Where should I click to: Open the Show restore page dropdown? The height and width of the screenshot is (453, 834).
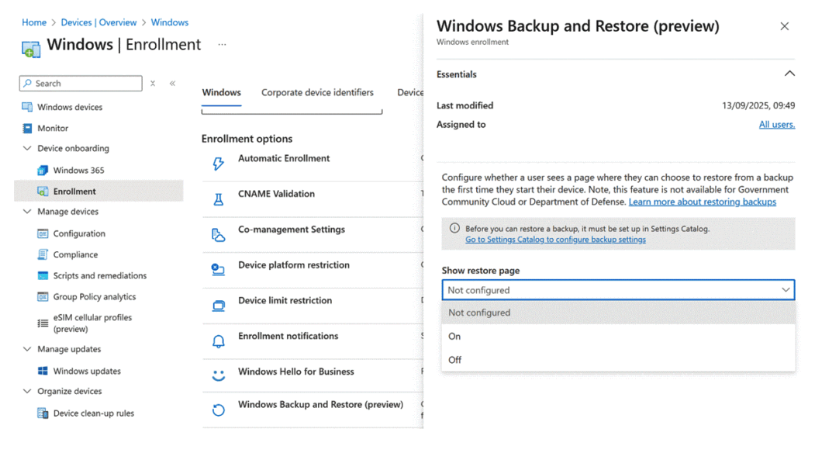pos(618,290)
